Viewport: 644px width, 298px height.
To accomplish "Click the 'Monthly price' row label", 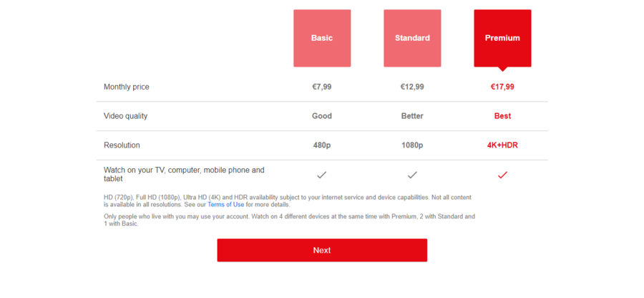I will [127, 87].
